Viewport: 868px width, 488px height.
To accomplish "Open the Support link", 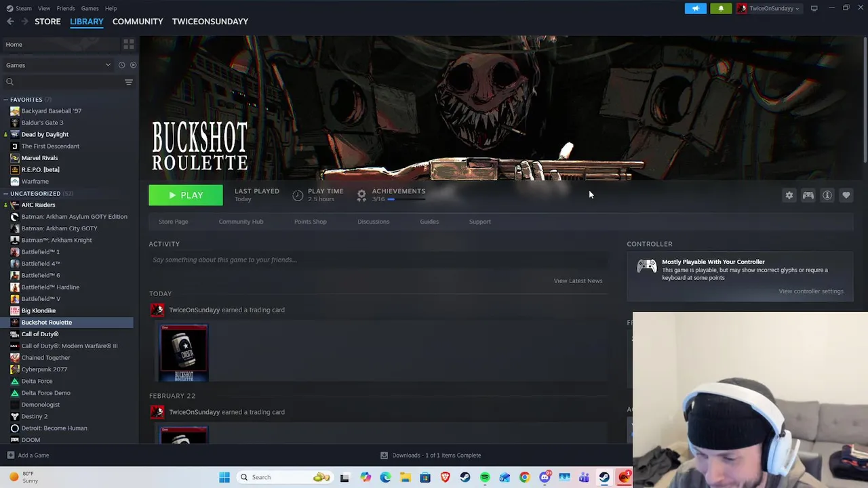I will (x=480, y=222).
